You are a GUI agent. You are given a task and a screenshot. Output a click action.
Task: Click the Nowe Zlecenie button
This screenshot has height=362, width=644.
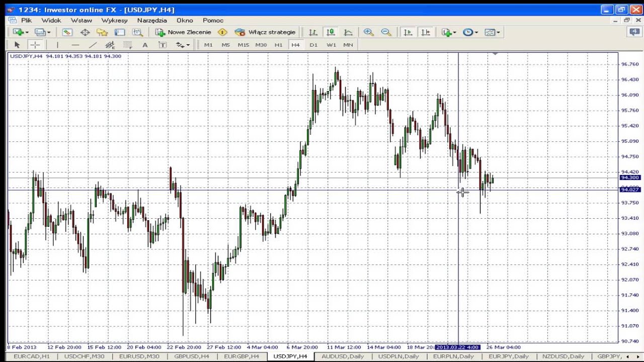[183, 32]
